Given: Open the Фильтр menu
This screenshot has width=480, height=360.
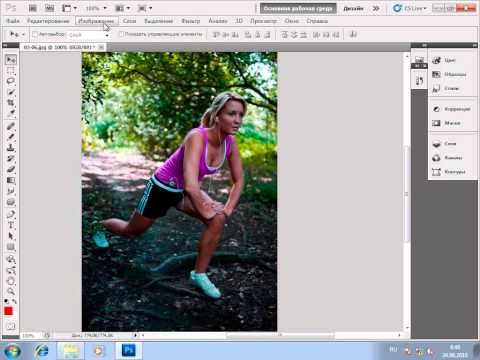Looking at the screenshot, I should [190, 21].
